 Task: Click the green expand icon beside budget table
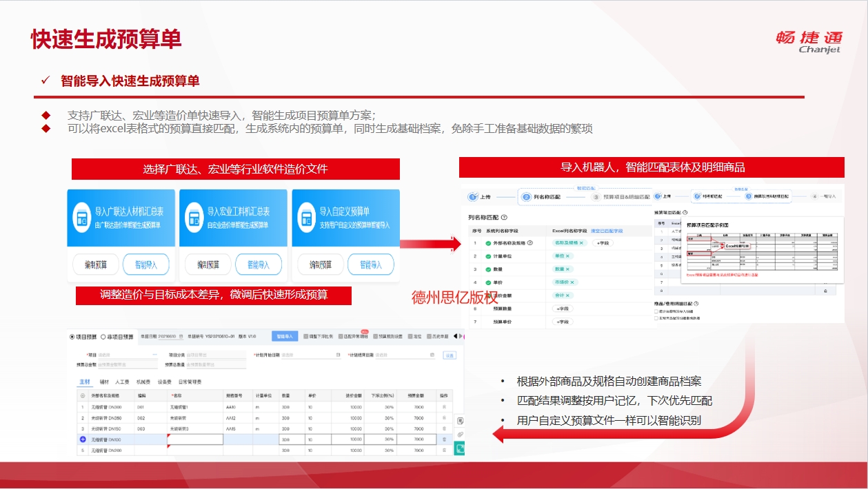[461, 448]
